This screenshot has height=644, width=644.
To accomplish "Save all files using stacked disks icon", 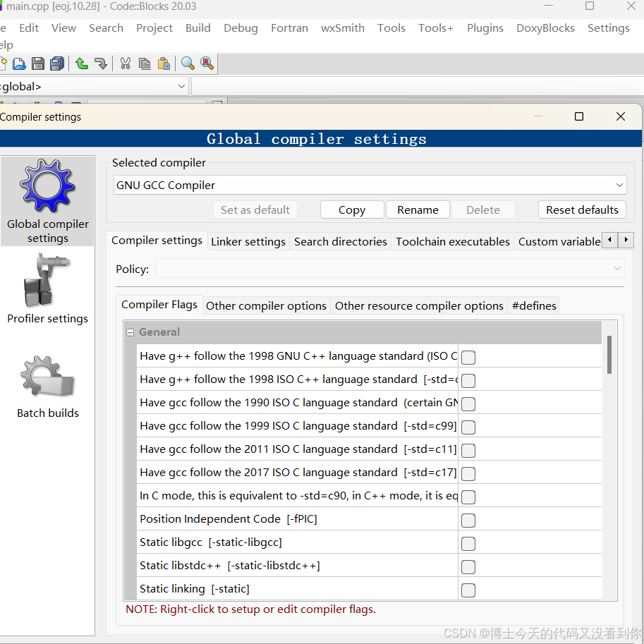I will tap(57, 63).
